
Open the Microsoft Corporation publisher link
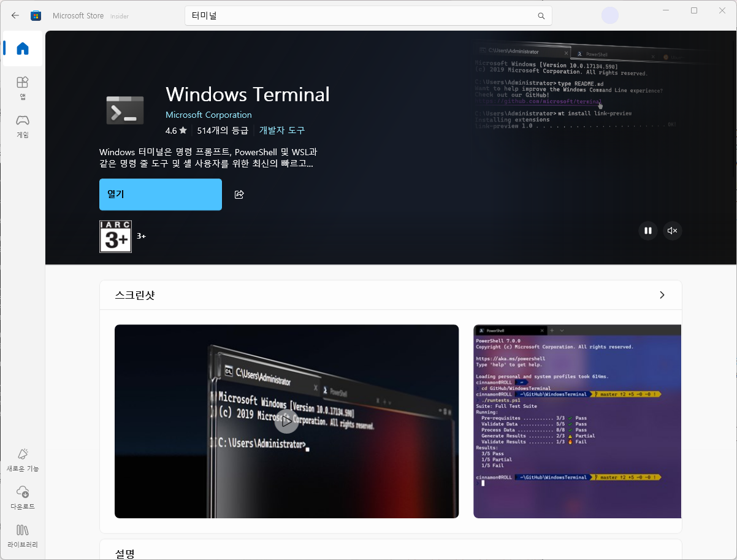point(208,115)
